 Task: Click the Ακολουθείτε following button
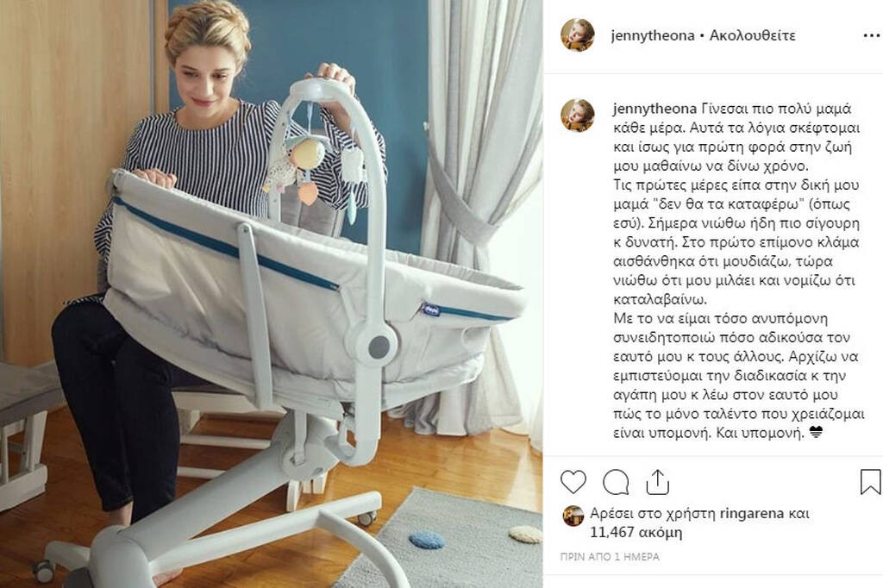pyautogui.click(x=752, y=35)
